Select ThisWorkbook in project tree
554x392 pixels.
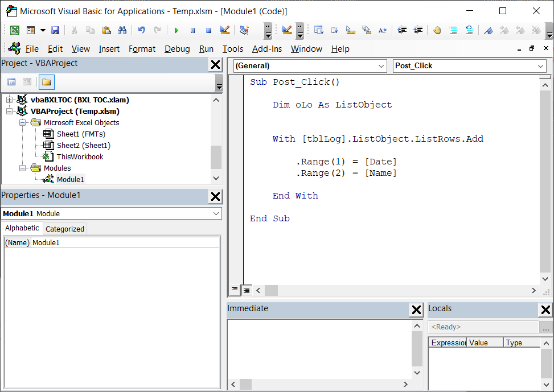(x=80, y=156)
